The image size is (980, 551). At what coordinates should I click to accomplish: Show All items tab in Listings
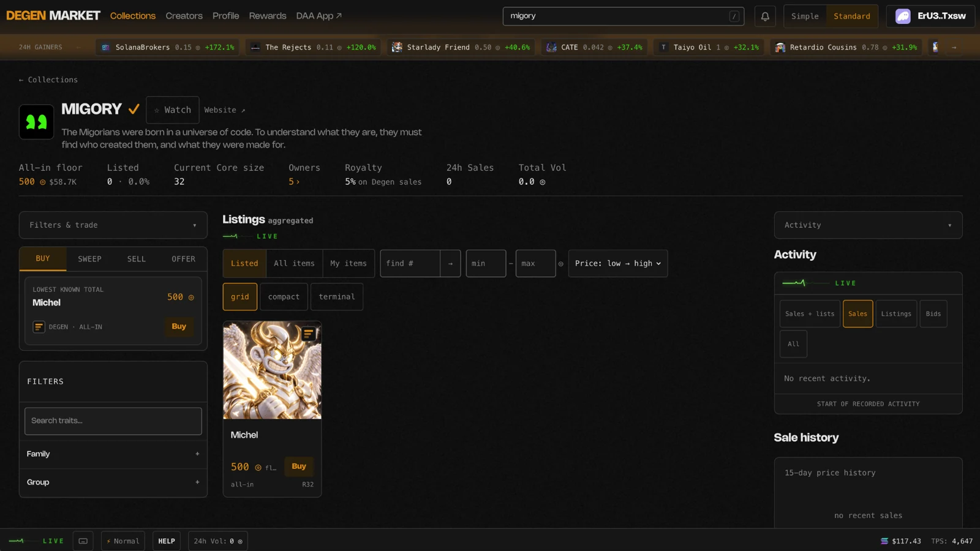294,263
